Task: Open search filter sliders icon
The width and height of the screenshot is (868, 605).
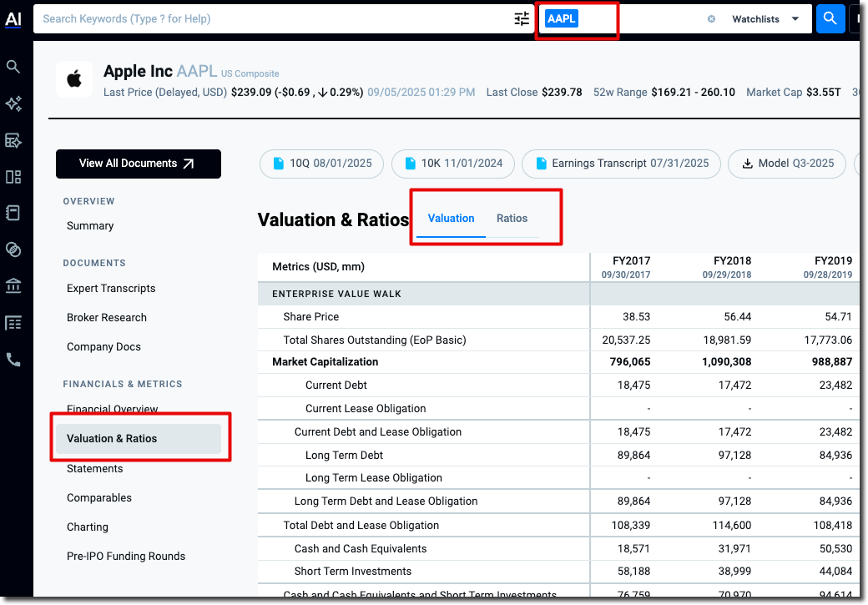Action: coord(522,19)
